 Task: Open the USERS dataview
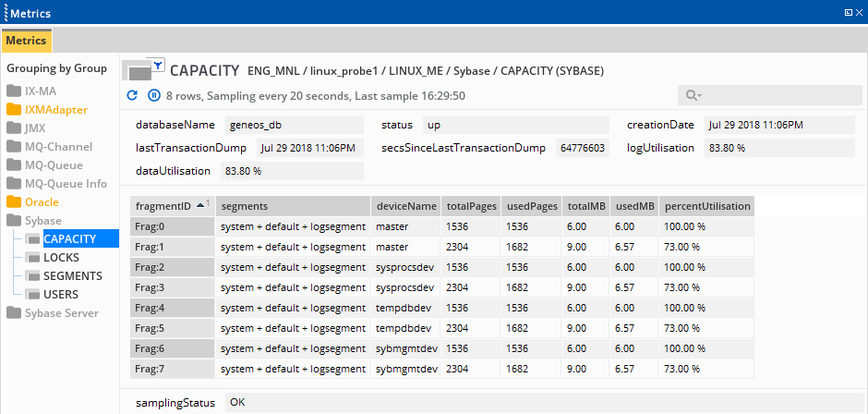(61, 294)
